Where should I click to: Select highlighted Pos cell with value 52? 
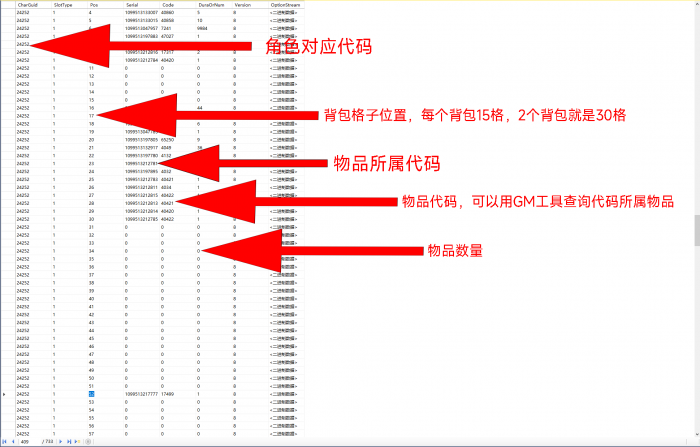pyautogui.click(x=91, y=394)
